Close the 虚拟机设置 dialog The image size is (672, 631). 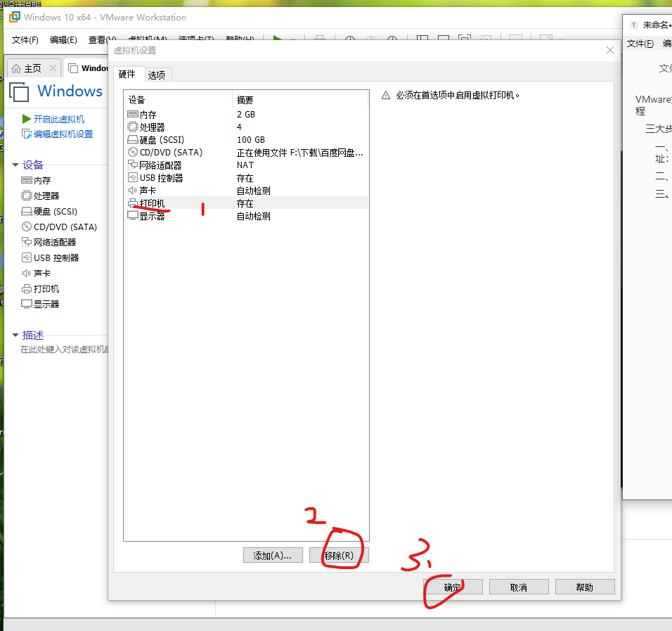[x=610, y=50]
